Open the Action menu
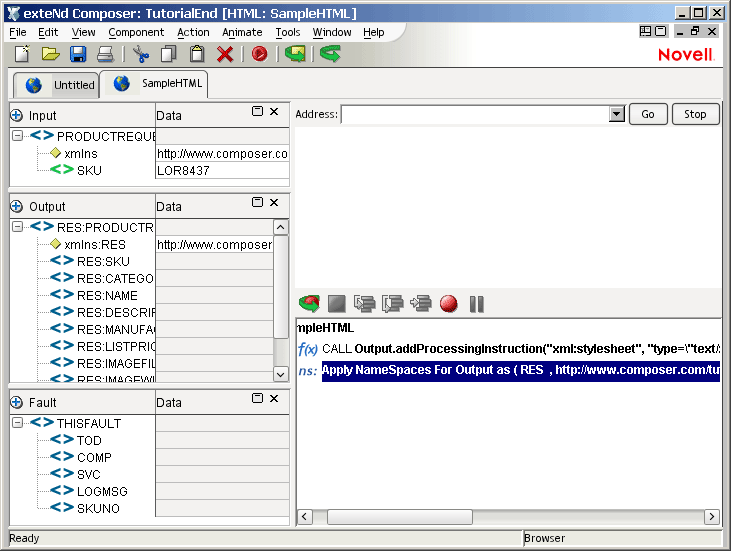 193,32
